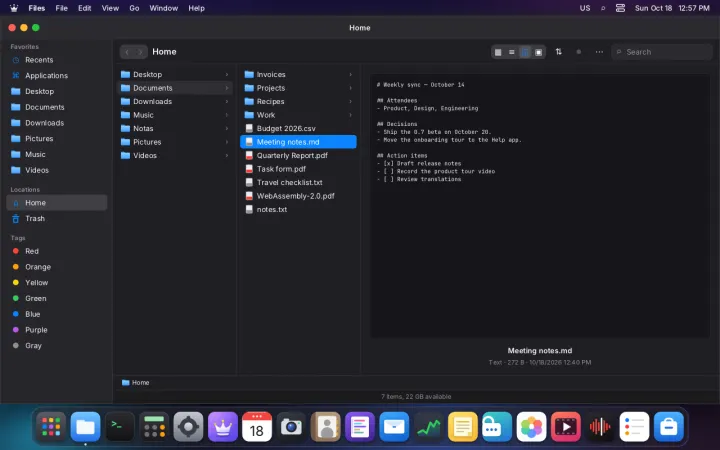Filter by the Blue tag
This screenshot has width=720, height=450.
point(56,314)
